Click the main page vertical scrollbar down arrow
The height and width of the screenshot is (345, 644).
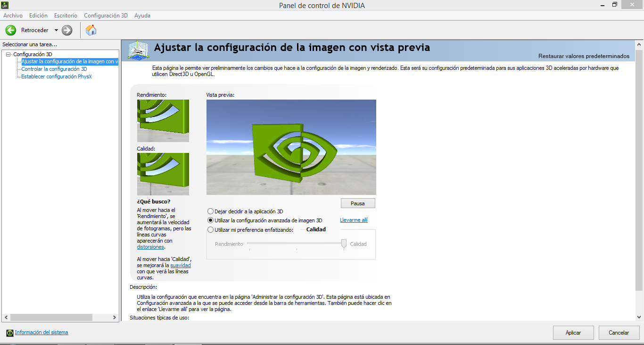coord(639,317)
